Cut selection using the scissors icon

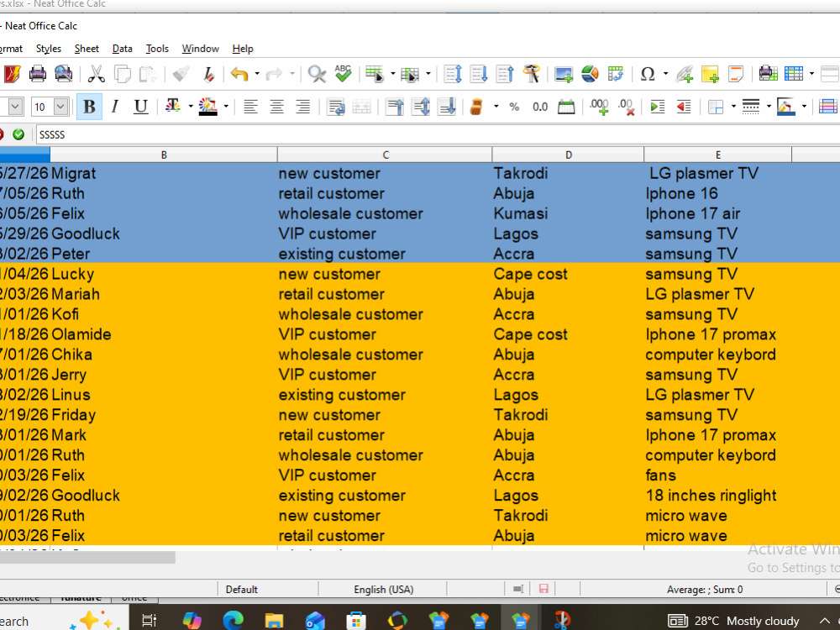click(96, 74)
